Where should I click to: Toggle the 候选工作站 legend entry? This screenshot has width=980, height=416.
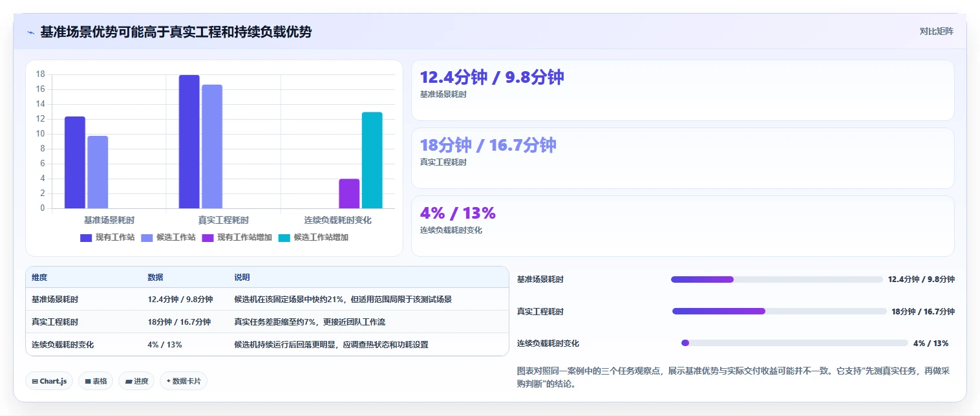(168, 237)
